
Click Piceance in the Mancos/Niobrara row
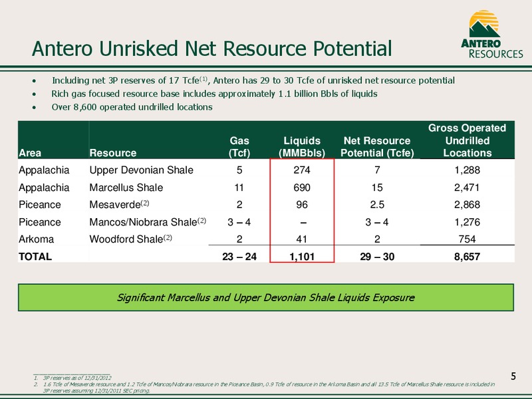tap(40, 222)
